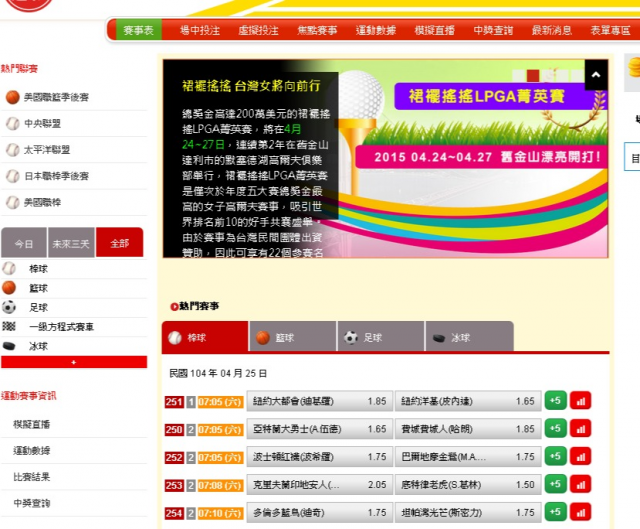Open the 比賽結果 link in sidebar
This screenshot has height=529, width=640.
click(31, 476)
